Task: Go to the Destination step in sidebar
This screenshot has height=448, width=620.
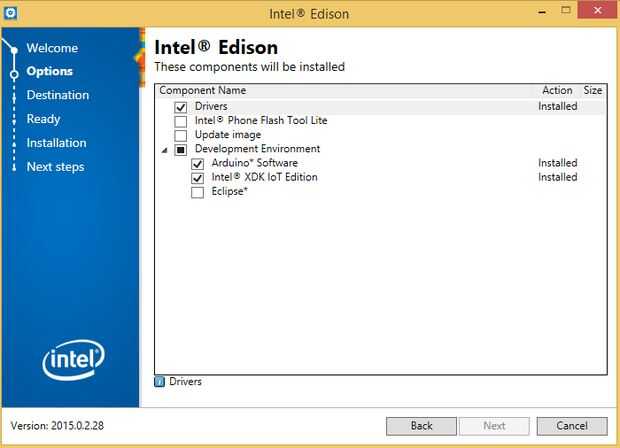Action: [x=57, y=95]
